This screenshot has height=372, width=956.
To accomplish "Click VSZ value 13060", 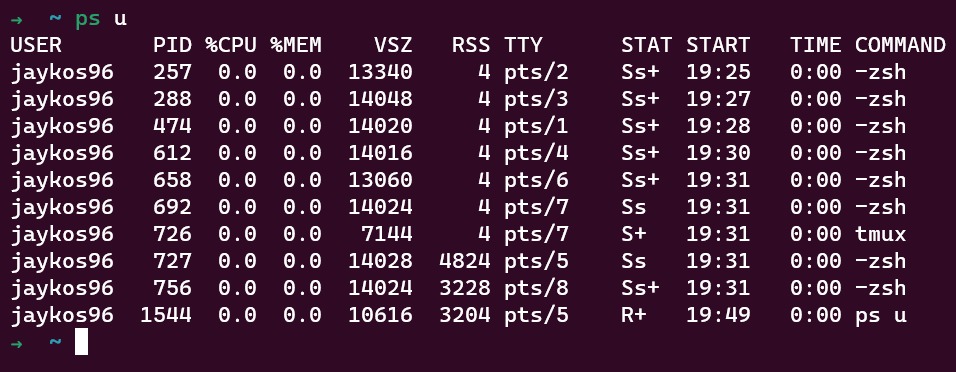I will pos(380,181).
